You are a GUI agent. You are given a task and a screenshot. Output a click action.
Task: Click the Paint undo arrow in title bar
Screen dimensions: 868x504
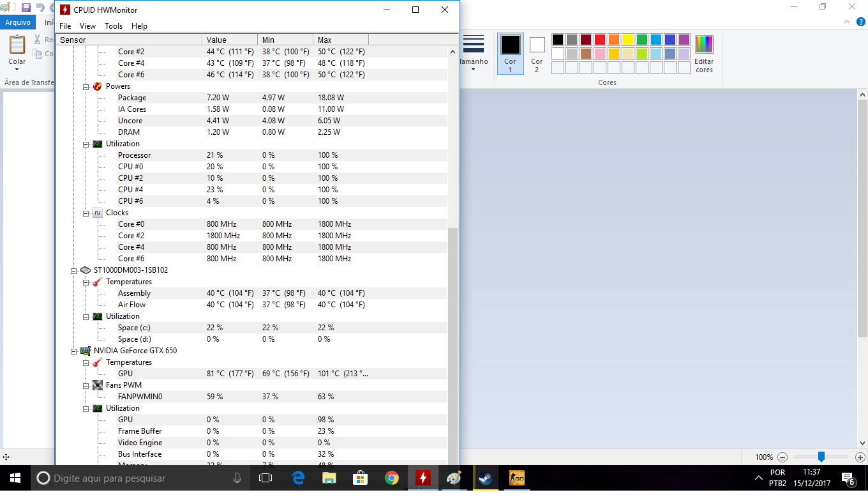click(x=40, y=8)
